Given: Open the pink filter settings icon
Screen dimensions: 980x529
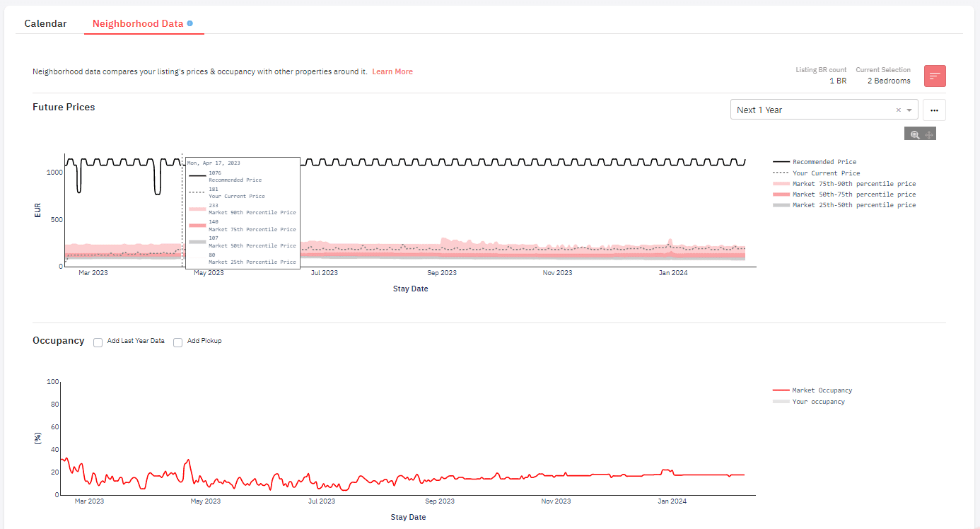Looking at the screenshot, I should 935,76.
